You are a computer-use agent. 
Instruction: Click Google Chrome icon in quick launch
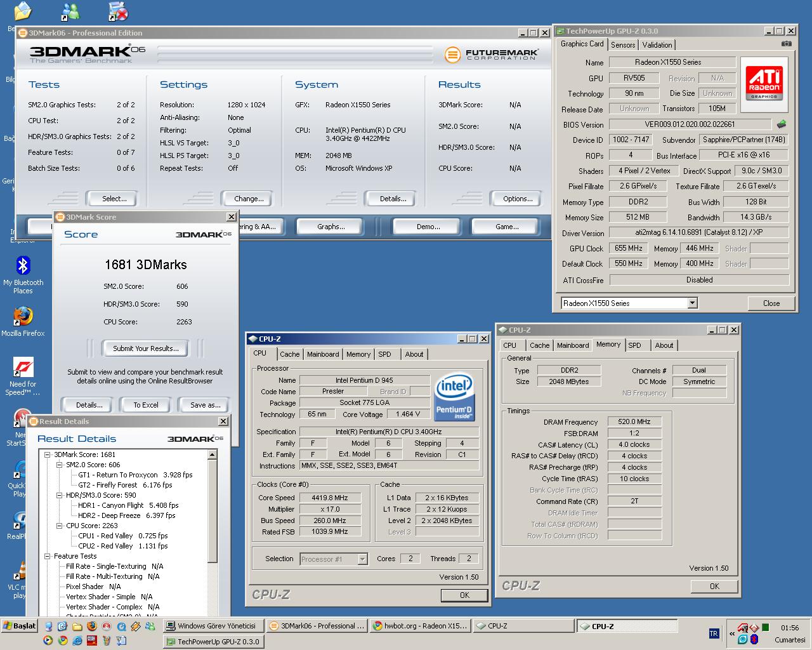coord(63,640)
